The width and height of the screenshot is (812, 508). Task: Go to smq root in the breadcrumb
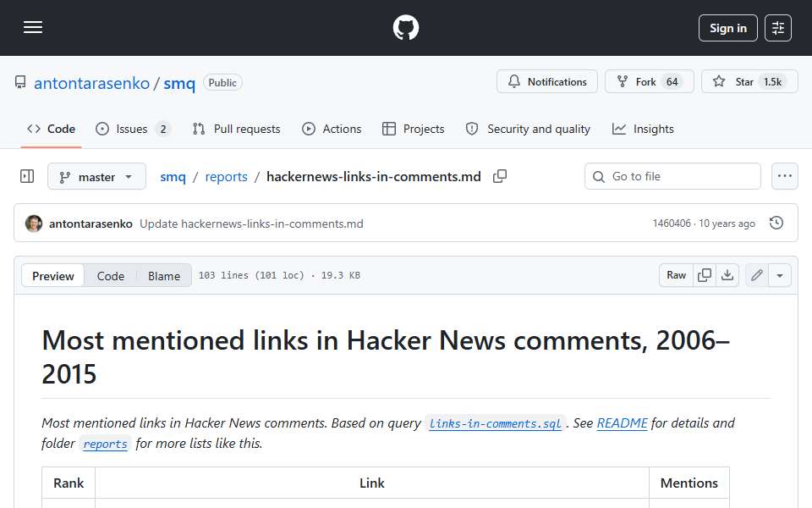tap(173, 177)
